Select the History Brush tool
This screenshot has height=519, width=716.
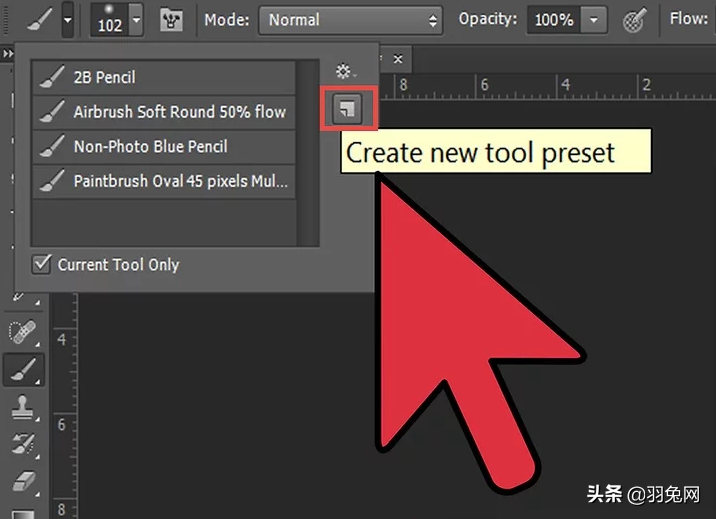[x=24, y=444]
